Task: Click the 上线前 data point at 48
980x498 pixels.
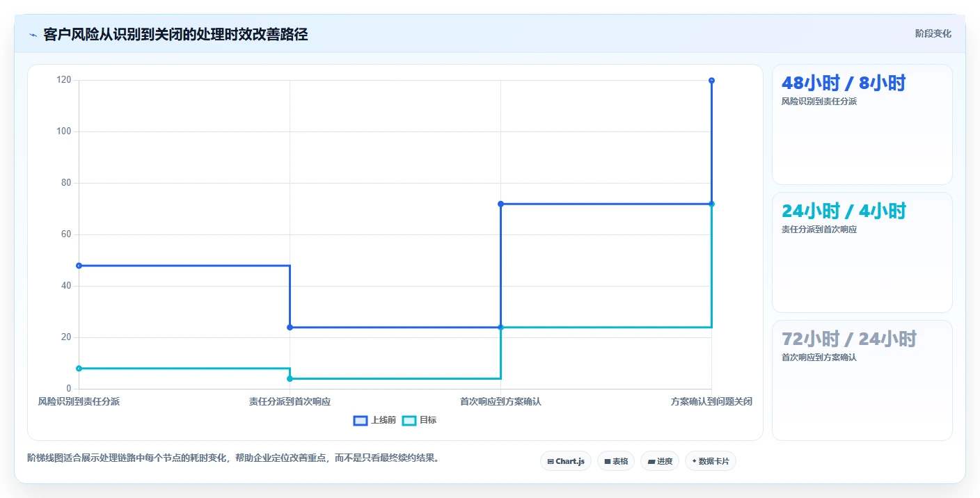Action: (79, 266)
